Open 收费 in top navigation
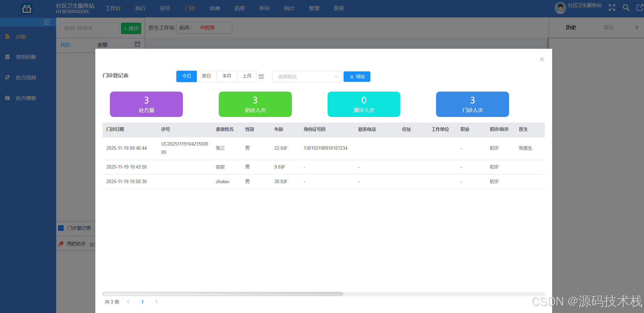 (215, 8)
